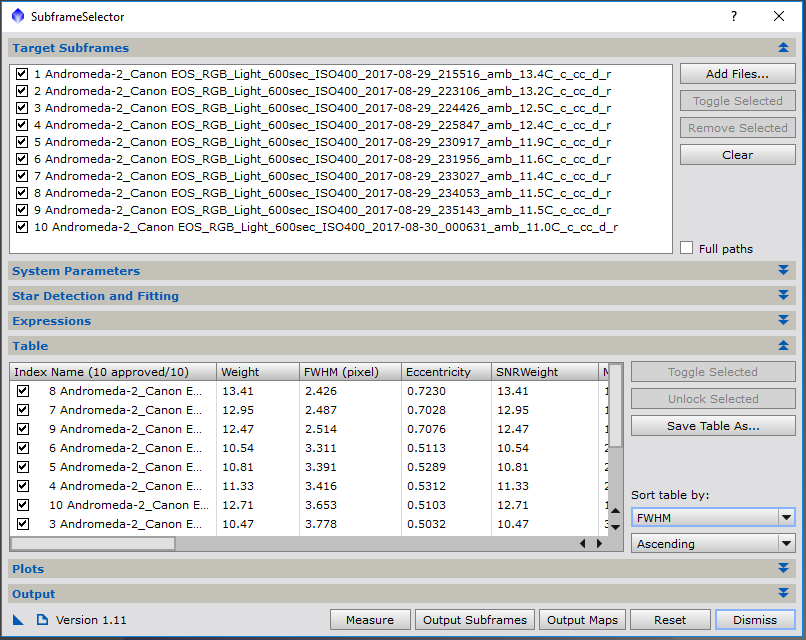Click the new instance triangle icon
The height and width of the screenshot is (640, 806).
click(18, 619)
